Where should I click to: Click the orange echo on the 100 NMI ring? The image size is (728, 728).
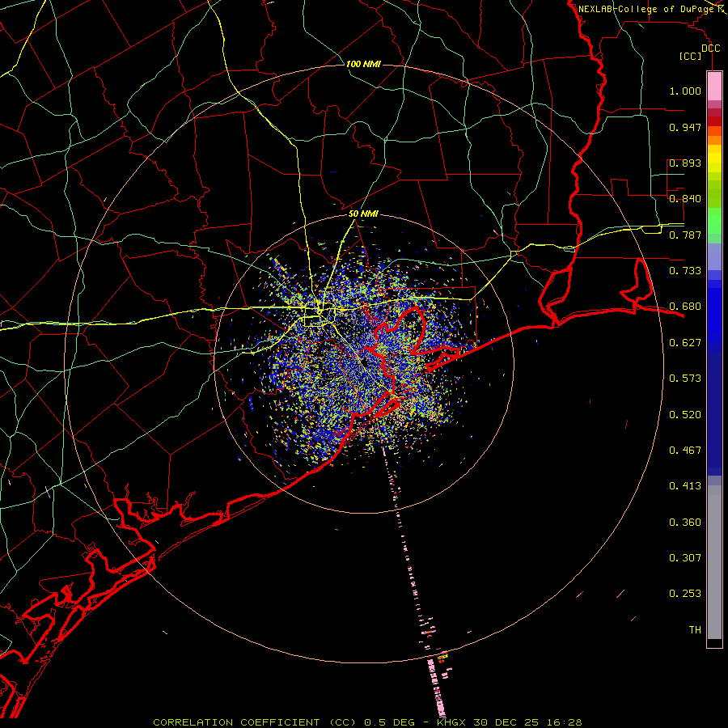tap(442, 656)
